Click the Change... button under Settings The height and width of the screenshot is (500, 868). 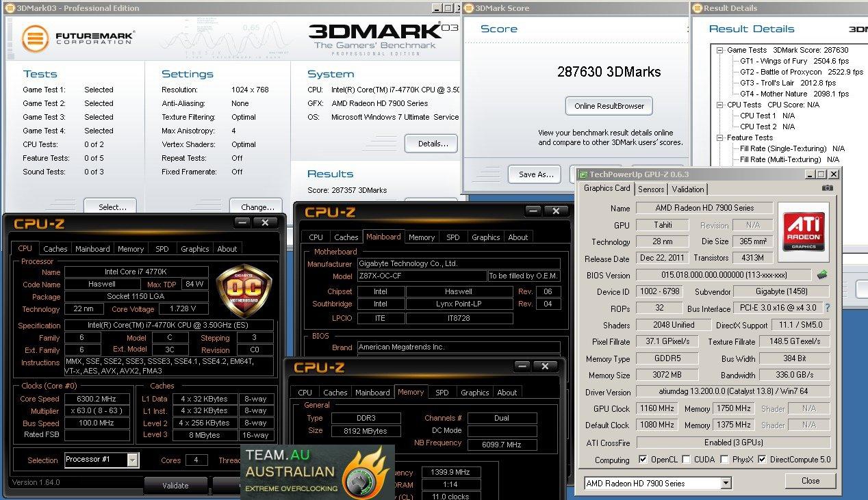coord(257,207)
